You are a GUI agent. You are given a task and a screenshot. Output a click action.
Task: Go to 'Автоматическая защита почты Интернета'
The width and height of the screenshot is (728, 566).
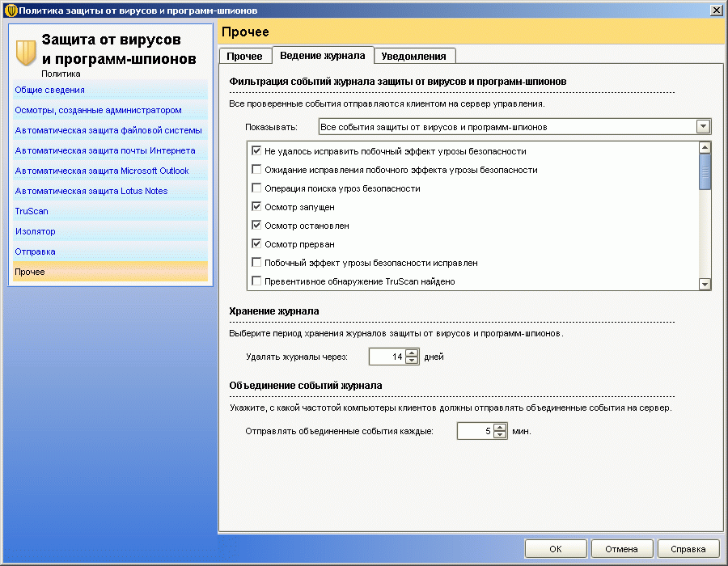(110, 150)
